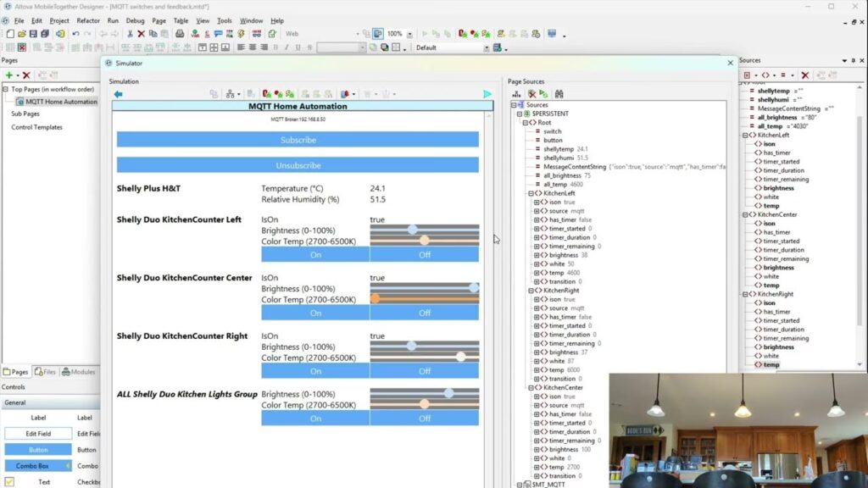868x488 pixels.
Task: Open the zoom 100% dropdown
Action: (410, 34)
